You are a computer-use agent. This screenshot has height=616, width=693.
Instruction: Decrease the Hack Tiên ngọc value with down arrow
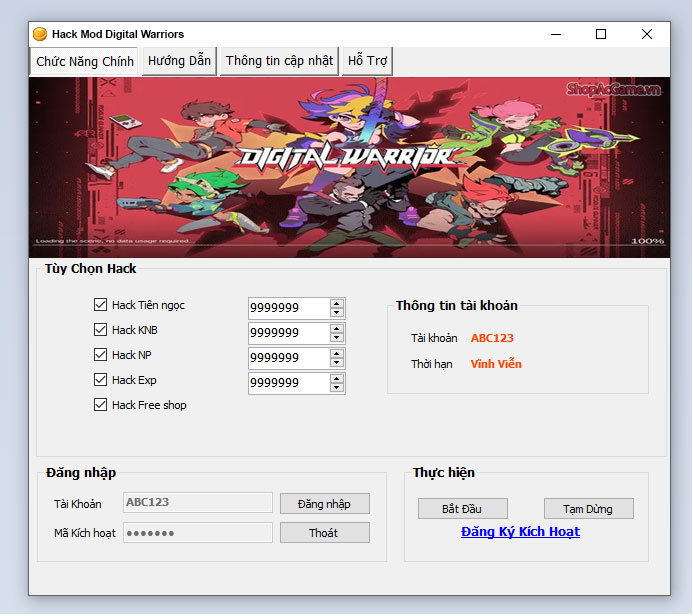click(337, 312)
